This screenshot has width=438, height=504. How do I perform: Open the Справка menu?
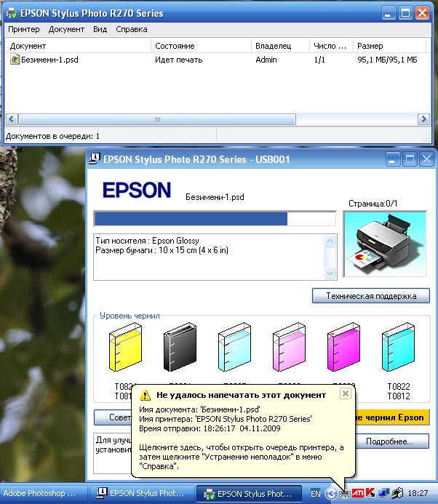(x=132, y=29)
